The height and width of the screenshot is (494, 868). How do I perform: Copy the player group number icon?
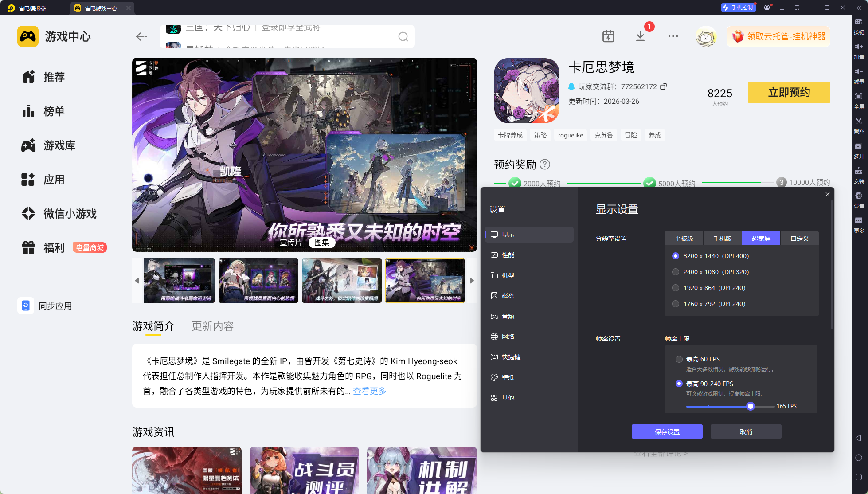point(663,86)
